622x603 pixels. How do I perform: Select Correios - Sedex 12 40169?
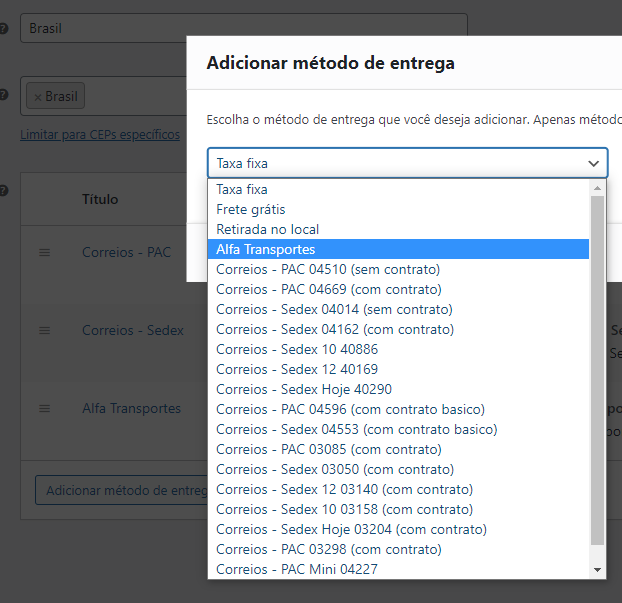[x=398, y=369]
